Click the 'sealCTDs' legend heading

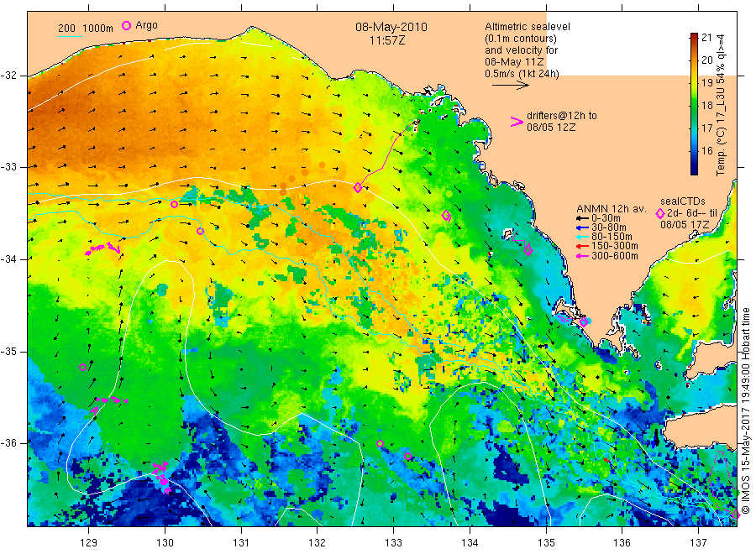pyautogui.click(x=683, y=201)
